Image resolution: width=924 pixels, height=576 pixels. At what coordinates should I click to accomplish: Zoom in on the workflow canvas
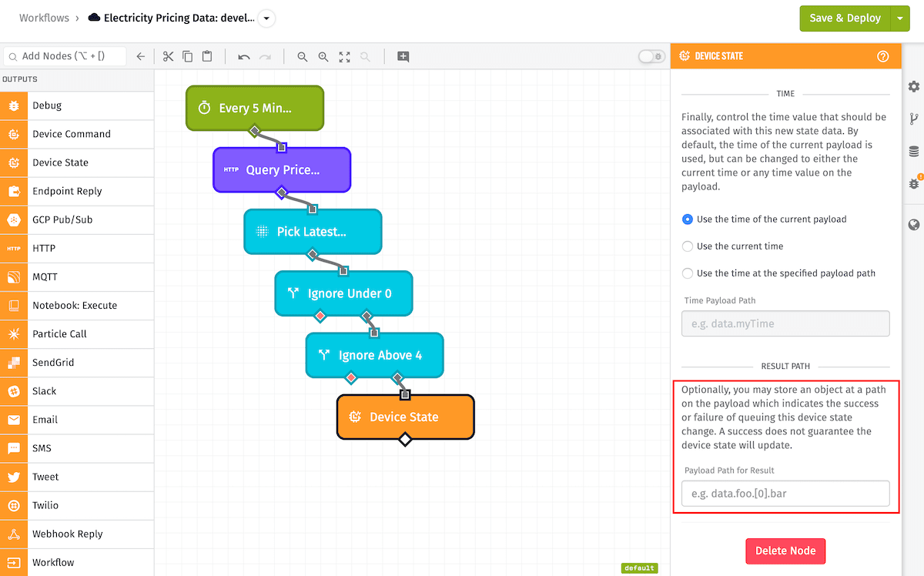point(323,56)
